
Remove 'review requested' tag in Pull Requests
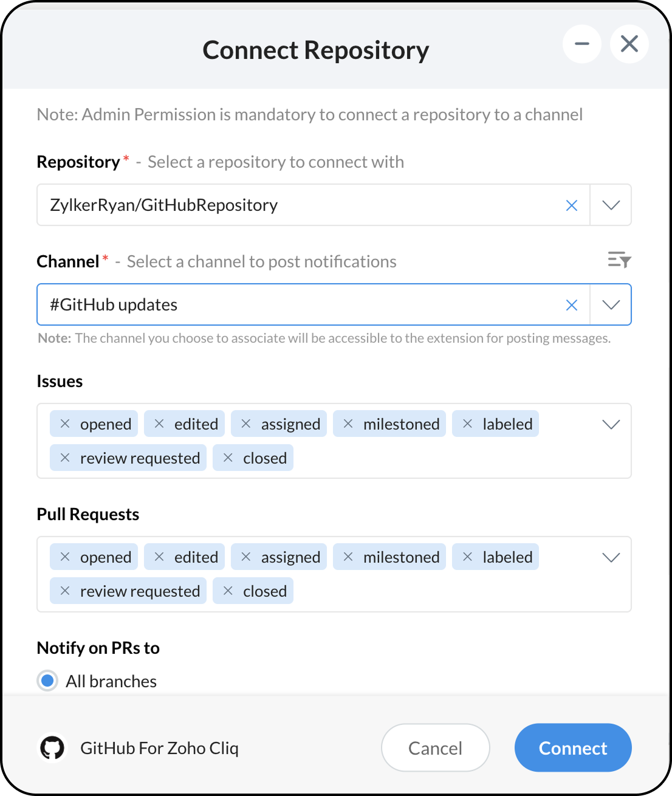[x=65, y=591]
